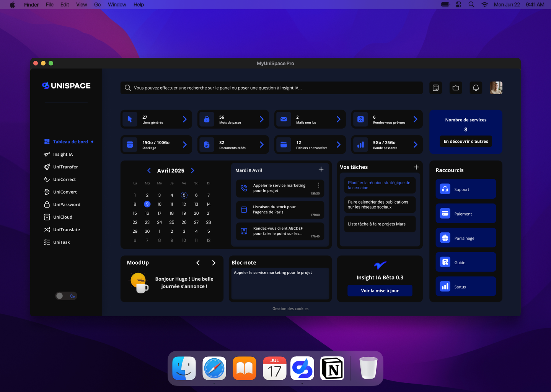This screenshot has width=551, height=392.
Task: Select UniPassword in the sidebar
Action: click(x=66, y=204)
